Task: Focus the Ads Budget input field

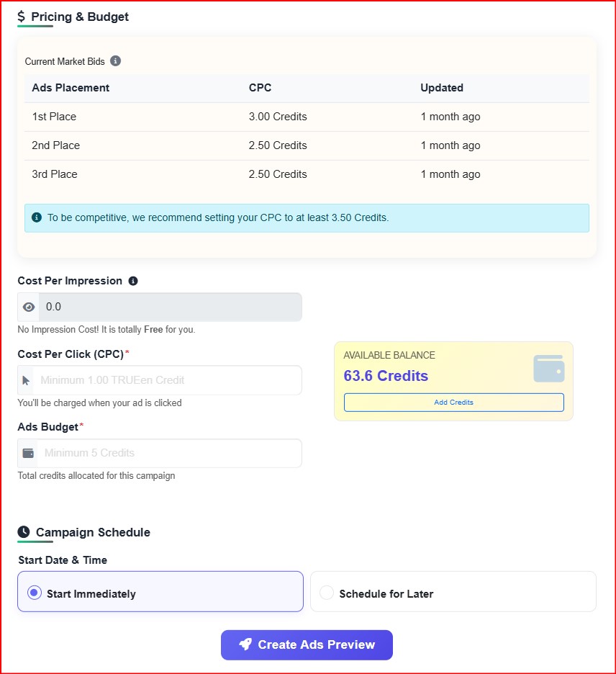Action: pyautogui.click(x=168, y=453)
